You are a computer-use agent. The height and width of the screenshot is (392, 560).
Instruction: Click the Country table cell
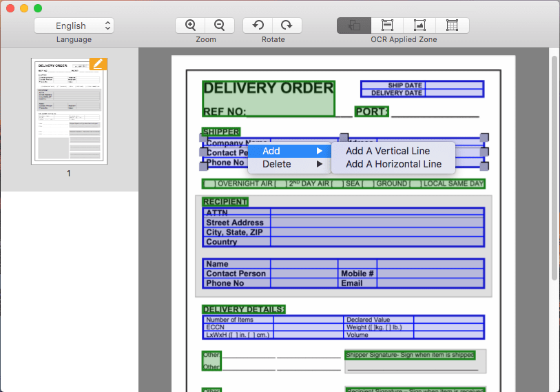(237, 242)
